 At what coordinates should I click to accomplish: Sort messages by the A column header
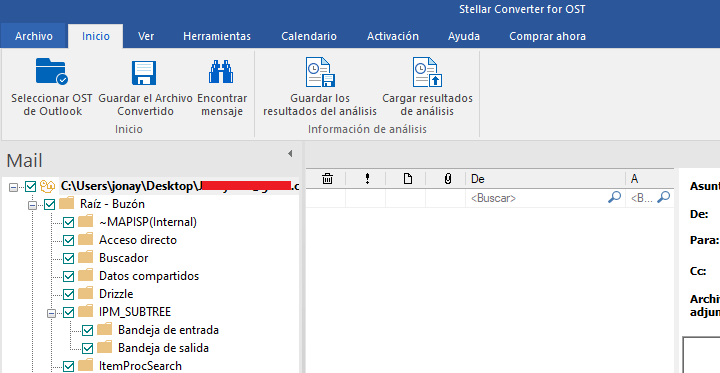650,179
